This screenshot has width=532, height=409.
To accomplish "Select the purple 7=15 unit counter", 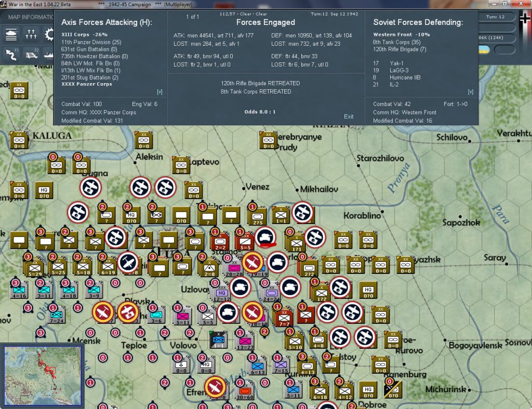I will pyautogui.click(x=281, y=365).
